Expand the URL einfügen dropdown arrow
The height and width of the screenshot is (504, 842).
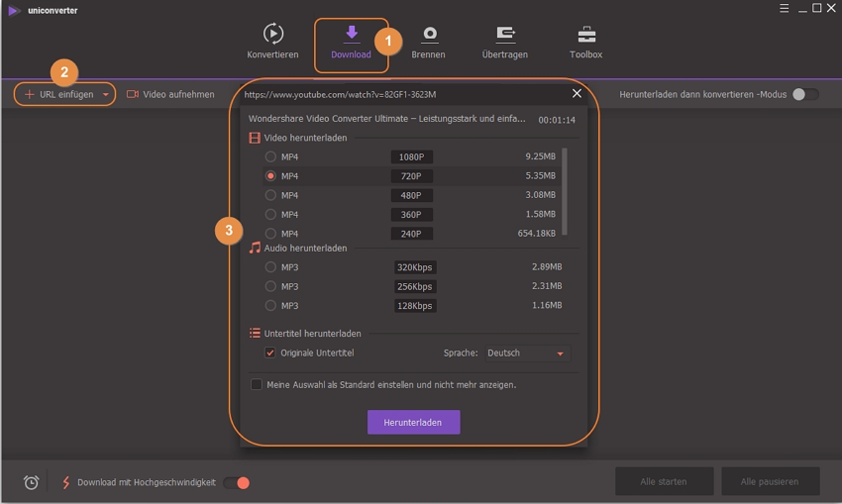tap(106, 95)
